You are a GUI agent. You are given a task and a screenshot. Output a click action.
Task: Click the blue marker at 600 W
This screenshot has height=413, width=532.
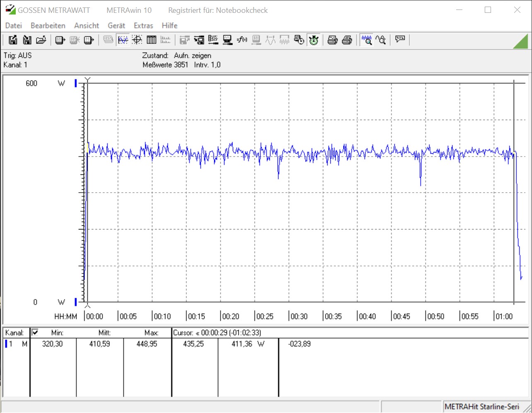pos(76,83)
